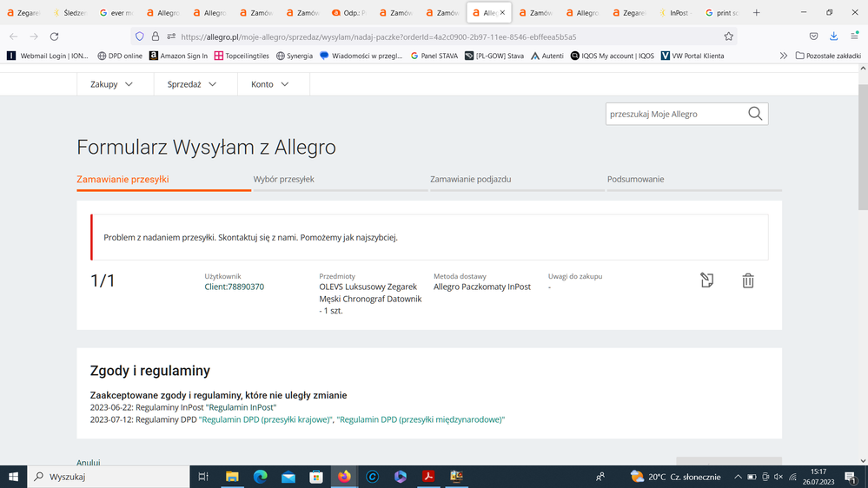Open the Panel STAVA bookmark

[434, 56]
